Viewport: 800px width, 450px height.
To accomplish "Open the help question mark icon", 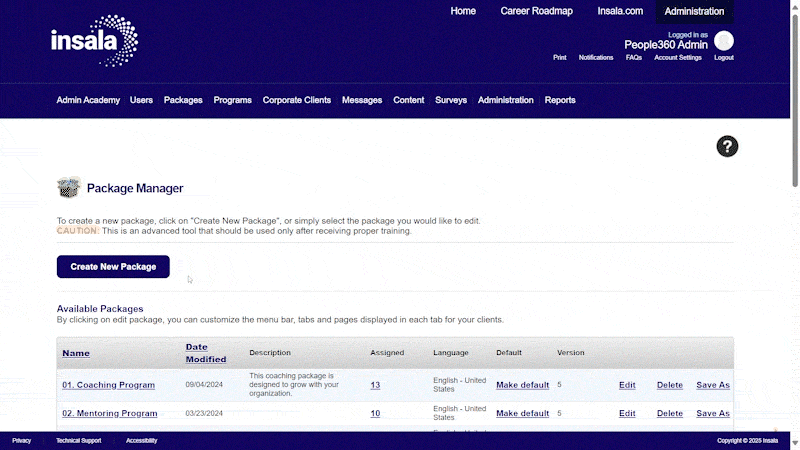I will pos(727,146).
